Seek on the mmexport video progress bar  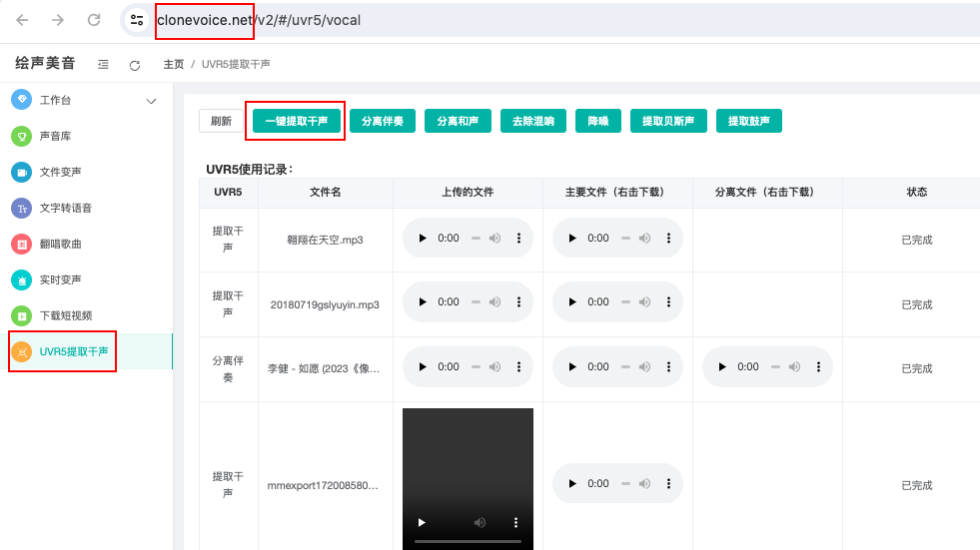tap(469, 541)
